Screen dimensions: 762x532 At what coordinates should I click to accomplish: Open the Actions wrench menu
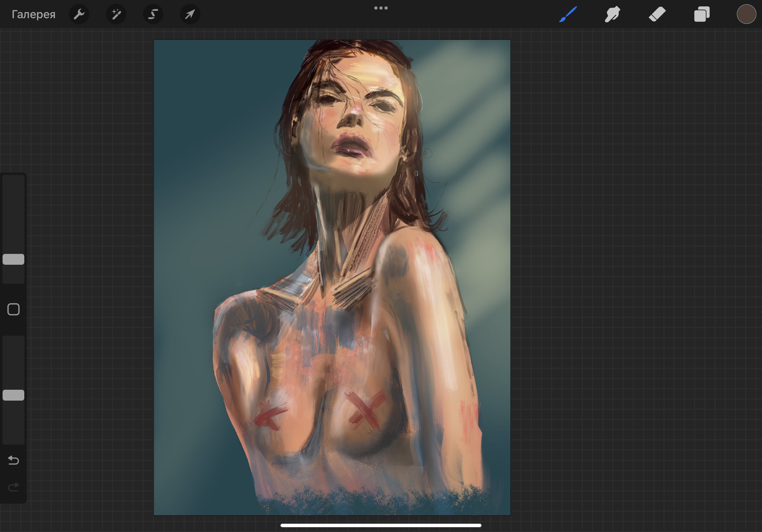click(79, 14)
